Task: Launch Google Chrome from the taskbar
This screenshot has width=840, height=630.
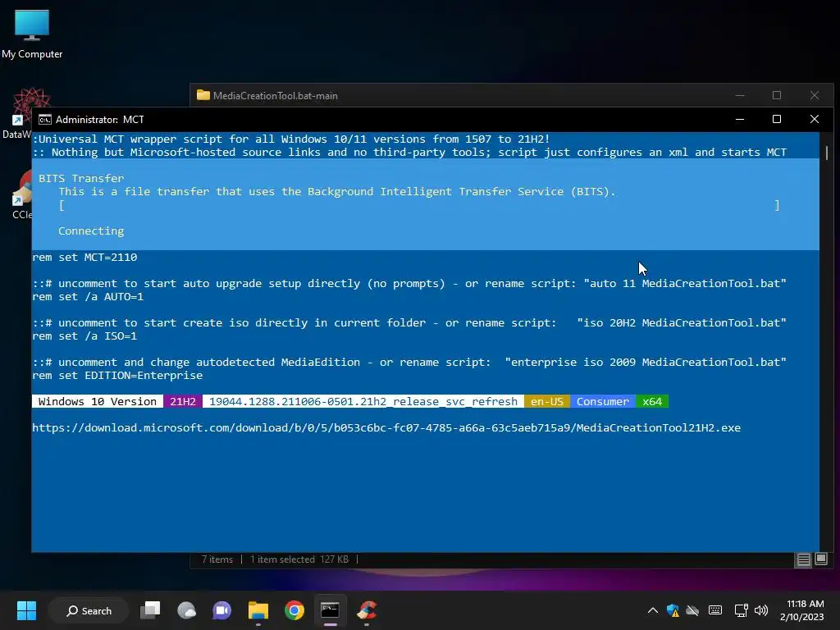Action: pos(294,610)
